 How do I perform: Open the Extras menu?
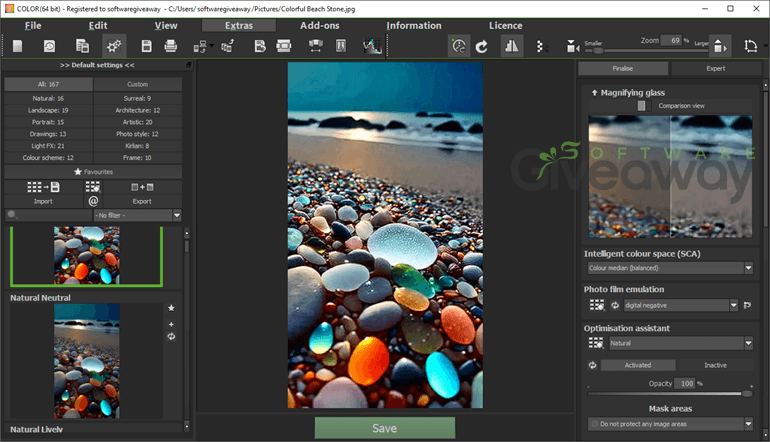tap(239, 26)
